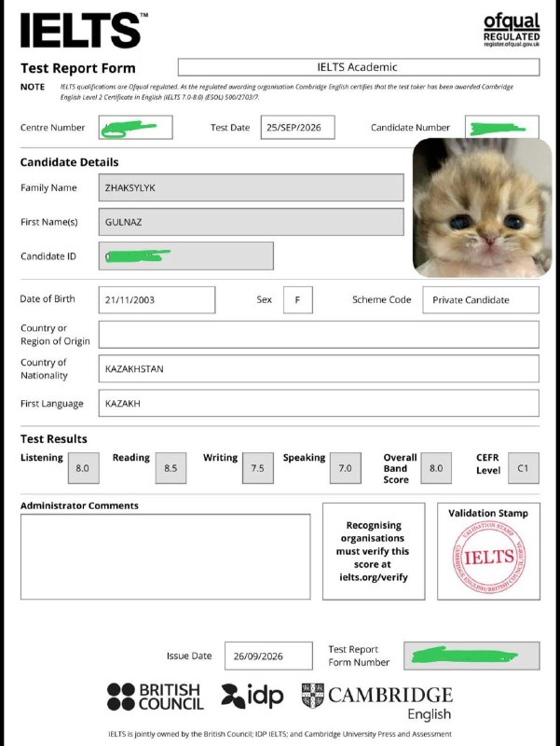This screenshot has height=746, width=560.
Task: Click the empty Country or Region of Origin field
Action: (319, 335)
